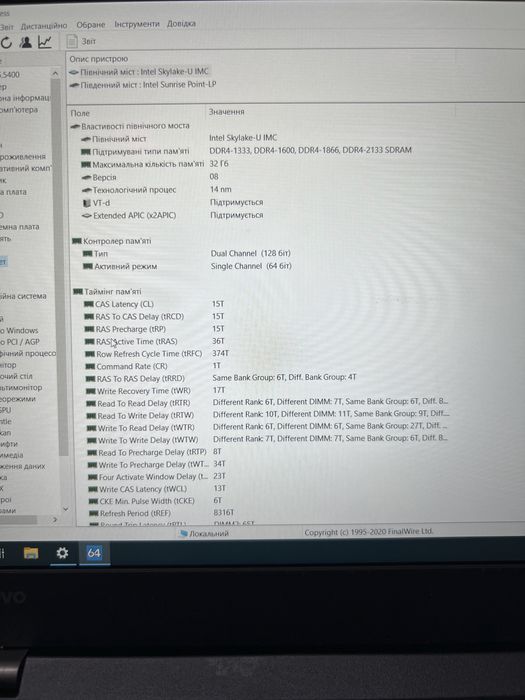This screenshot has height=700, width=525.
Task: Open the Довідка menu
Action: click(x=181, y=23)
